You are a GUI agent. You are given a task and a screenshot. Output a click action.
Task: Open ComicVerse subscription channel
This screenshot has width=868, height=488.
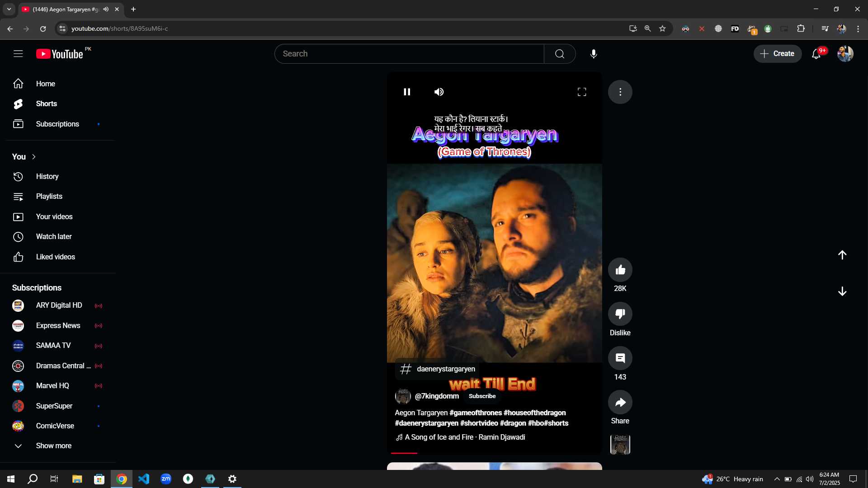tap(57, 426)
